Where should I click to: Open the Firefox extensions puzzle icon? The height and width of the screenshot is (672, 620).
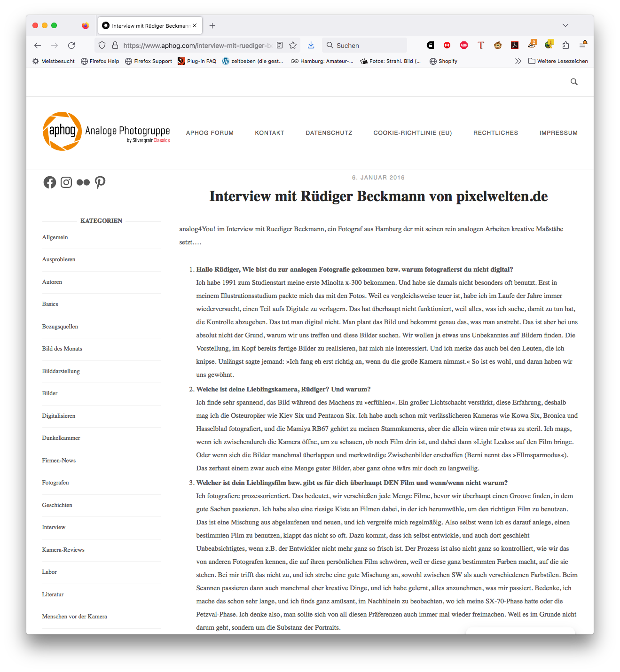tap(565, 45)
